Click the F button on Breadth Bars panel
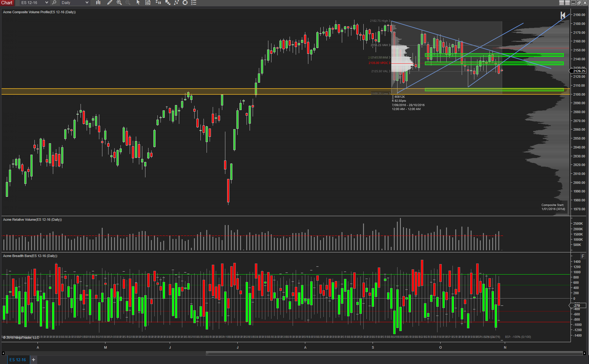Screen dimensions: 589x364 (x=583, y=256)
